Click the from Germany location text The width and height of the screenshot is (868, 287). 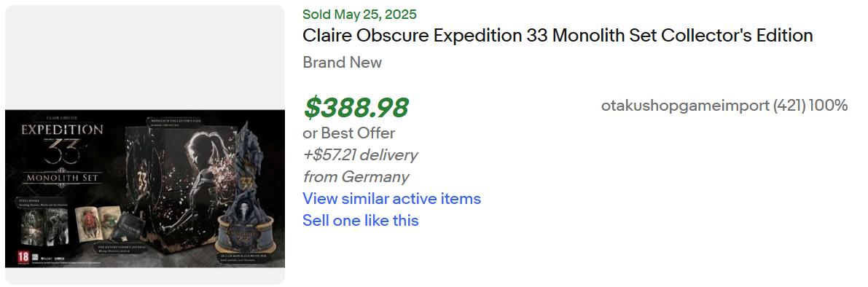[x=356, y=177]
